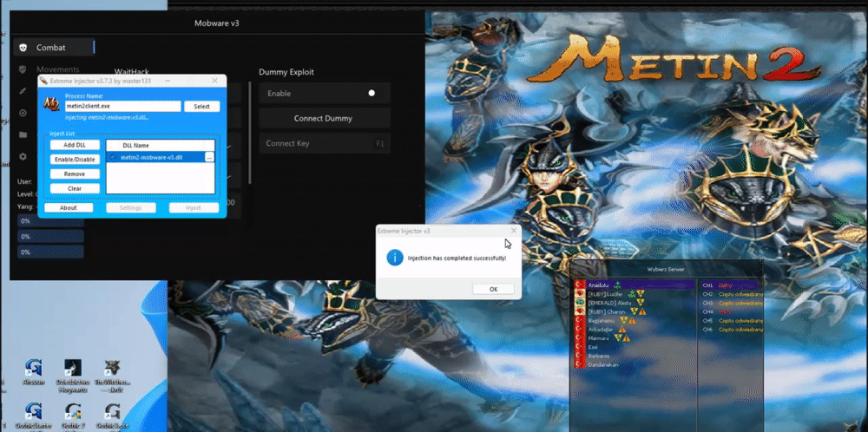Click the warning triangle beside Arkadaşlar
Image resolution: width=868 pixels, height=432 pixels.
pyautogui.click(x=622, y=329)
